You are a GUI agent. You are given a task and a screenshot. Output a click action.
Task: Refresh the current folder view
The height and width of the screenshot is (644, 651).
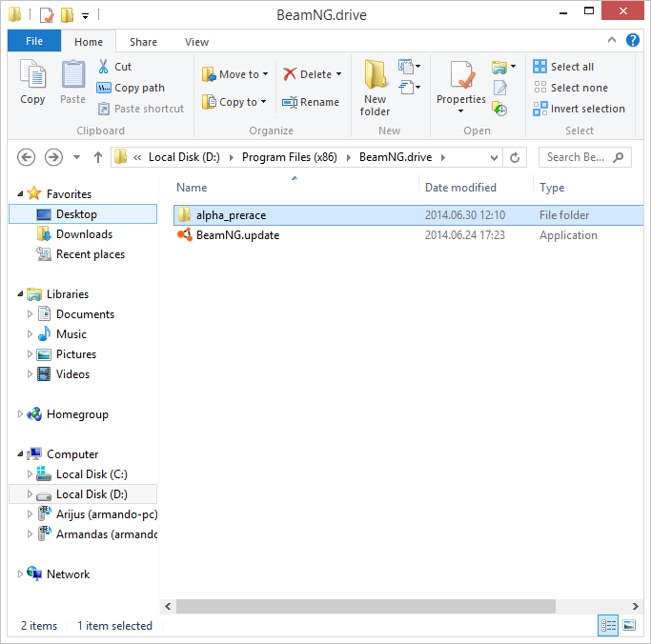click(x=515, y=158)
